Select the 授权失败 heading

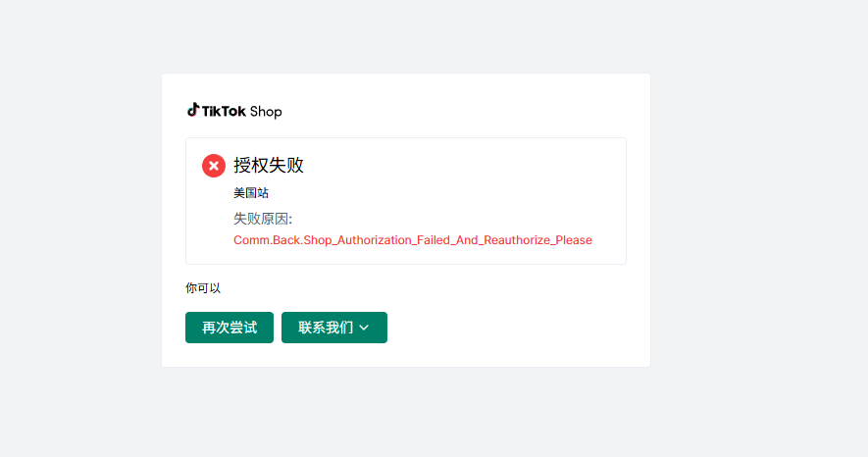[269, 165]
